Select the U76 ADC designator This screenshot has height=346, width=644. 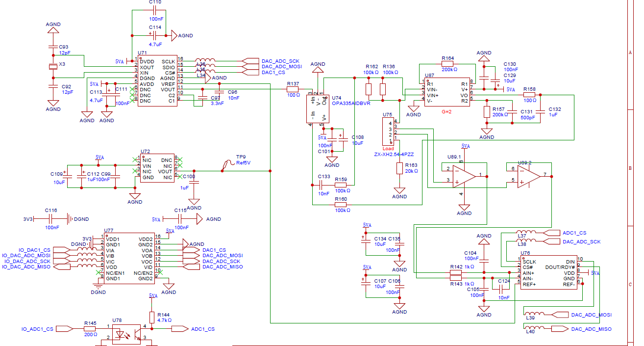pyautogui.click(x=525, y=253)
